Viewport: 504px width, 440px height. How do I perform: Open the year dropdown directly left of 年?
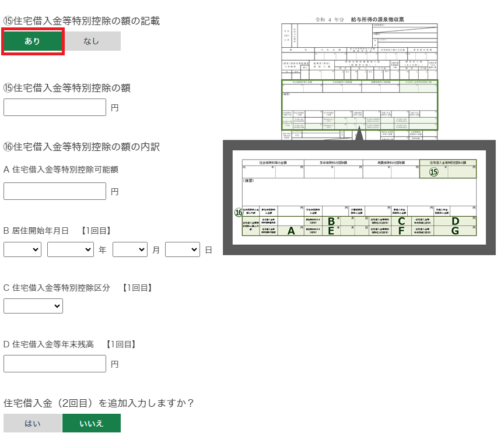point(70,249)
